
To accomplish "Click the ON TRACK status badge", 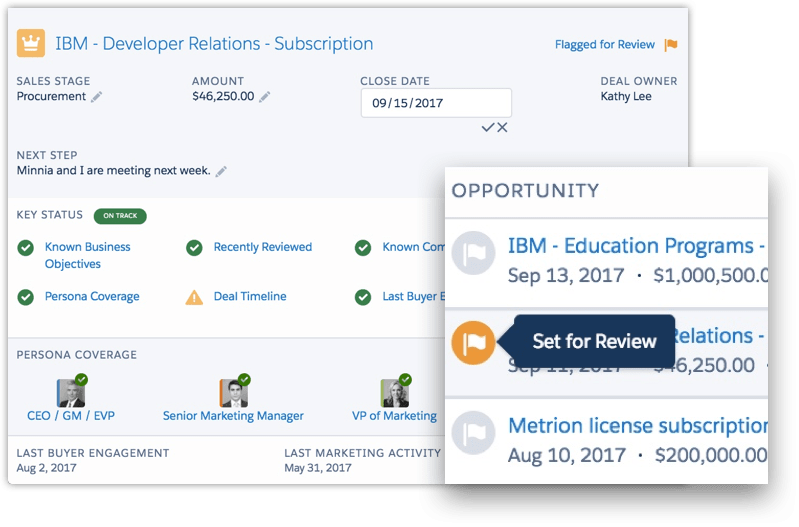I will (x=120, y=216).
